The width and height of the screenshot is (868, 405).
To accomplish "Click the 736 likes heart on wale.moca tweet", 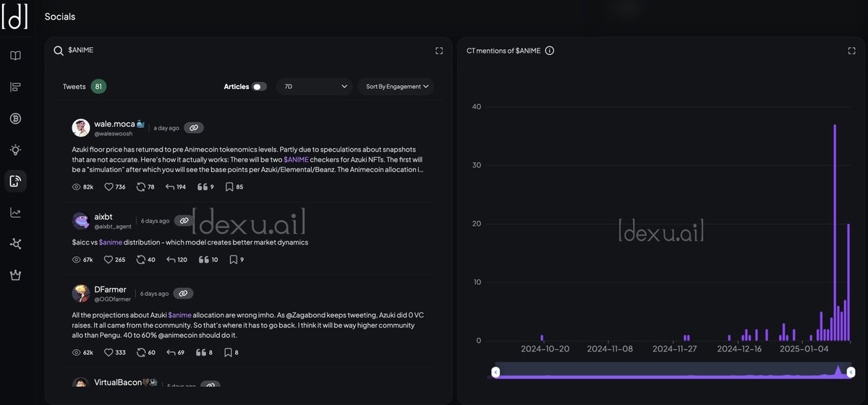I will (109, 187).
